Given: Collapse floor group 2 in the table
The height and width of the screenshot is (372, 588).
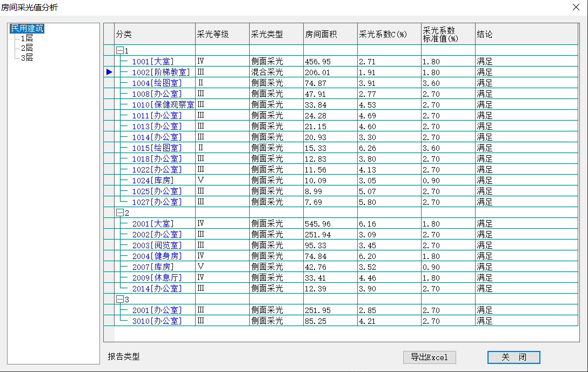Looking at the screenshot, I should click(119, 212).
